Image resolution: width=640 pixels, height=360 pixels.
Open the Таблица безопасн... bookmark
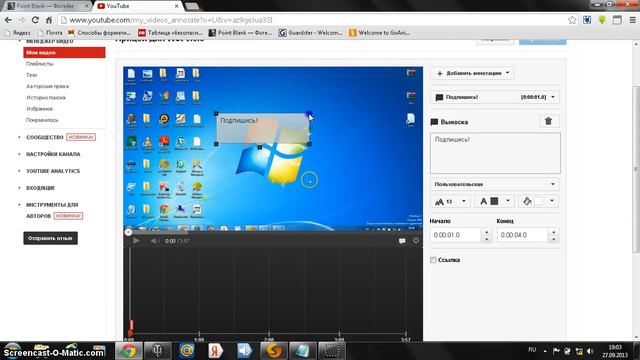coord(170,33)
